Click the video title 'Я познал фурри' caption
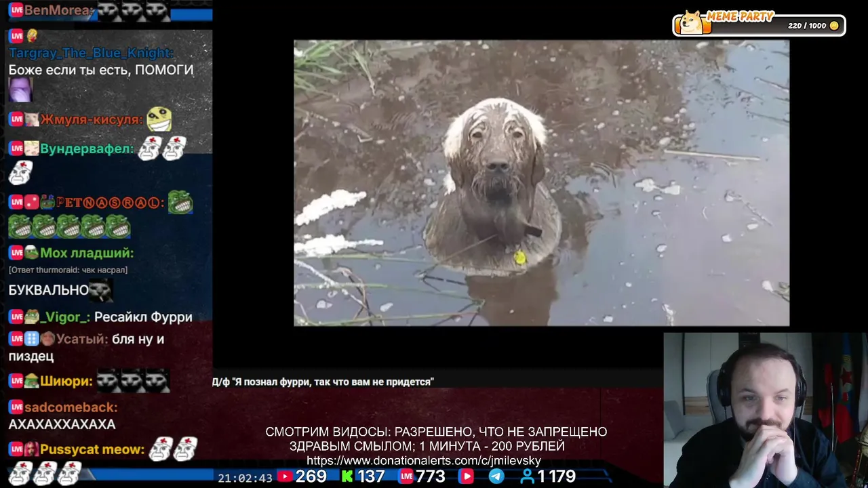The height and width of the screenshot is (488, 868). [323, 382]
